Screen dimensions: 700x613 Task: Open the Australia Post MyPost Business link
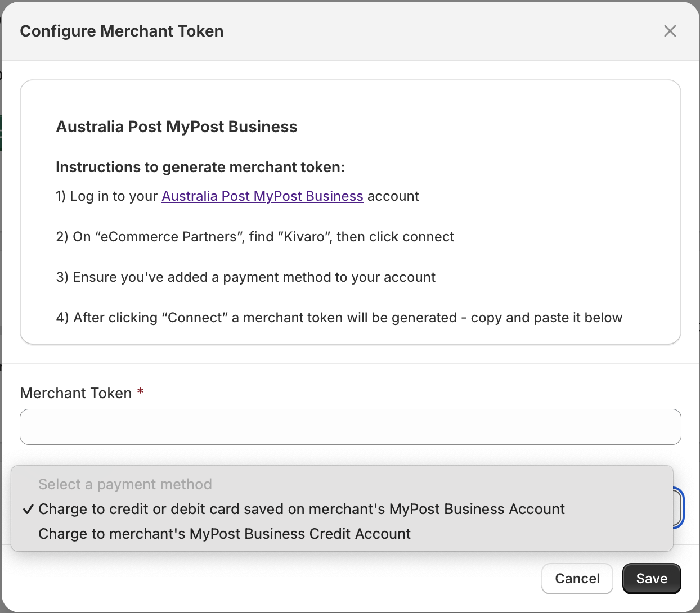[x=262, y=196]
